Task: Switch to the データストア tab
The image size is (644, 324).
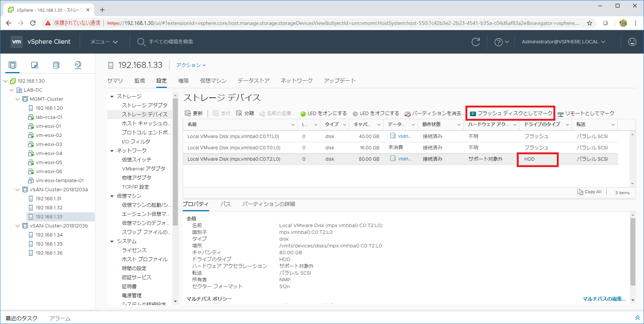Action: [253, 81]
